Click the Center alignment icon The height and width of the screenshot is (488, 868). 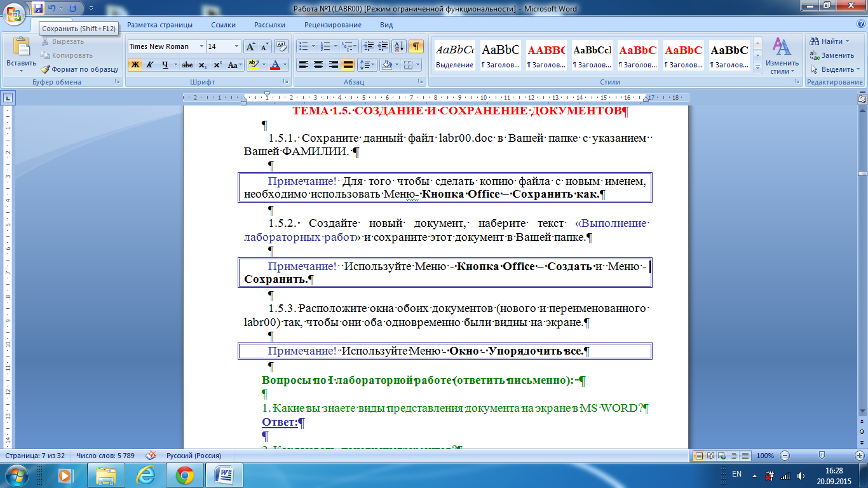[x=318, y=65]
